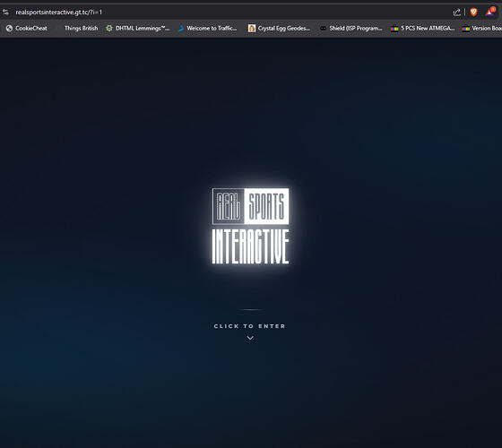This screenshot has height=448, width=502.
Task: Click the down chevron below Click to Enter
Action: click(250, 338)
